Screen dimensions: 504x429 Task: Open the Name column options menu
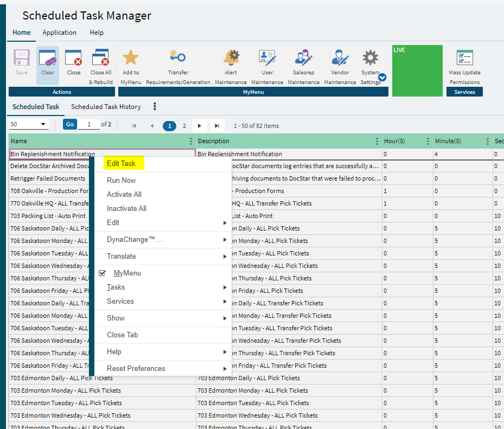click(190, 141)
